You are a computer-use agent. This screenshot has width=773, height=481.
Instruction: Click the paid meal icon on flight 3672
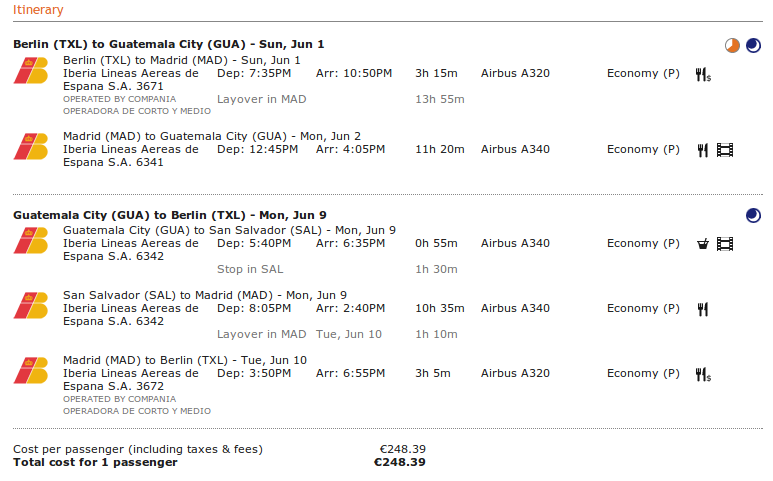(x=703, y=375)
